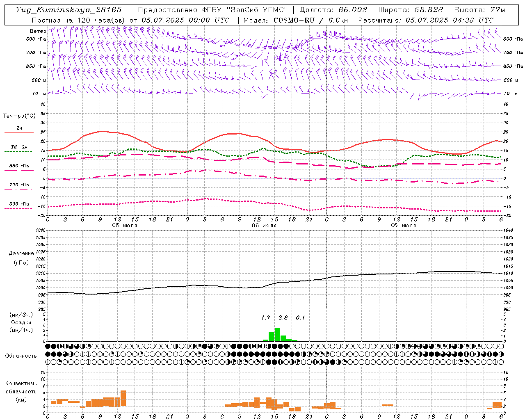Click the forecast start 05.07.2025 00:00 UTC
The image size is (525, 420).
click(x=185, y=20)
